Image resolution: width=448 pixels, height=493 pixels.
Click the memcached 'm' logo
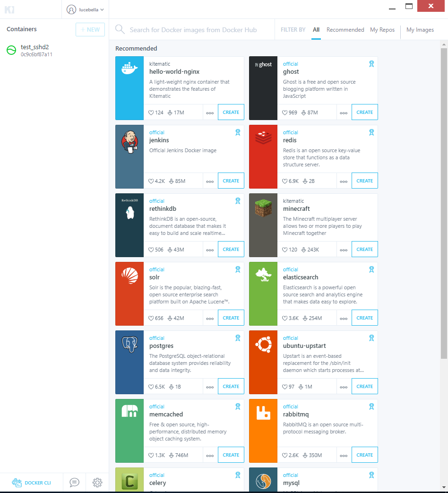click(x=129, y=411)
